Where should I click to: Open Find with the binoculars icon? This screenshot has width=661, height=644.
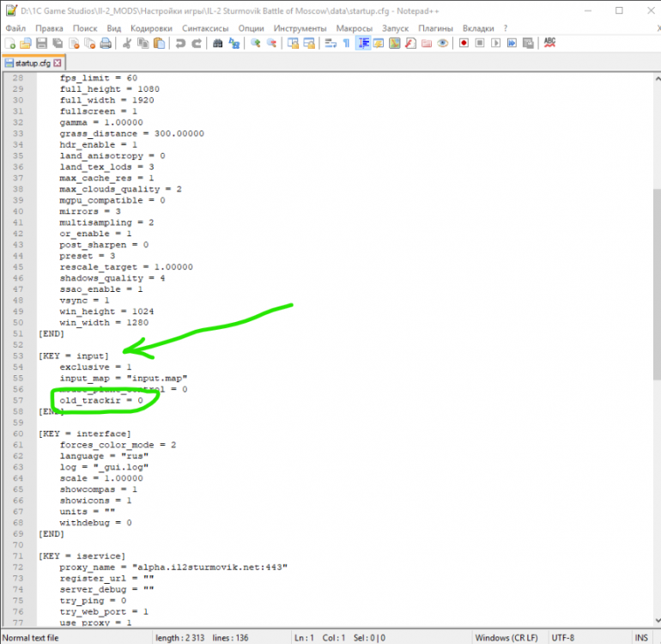pos(217,43)
